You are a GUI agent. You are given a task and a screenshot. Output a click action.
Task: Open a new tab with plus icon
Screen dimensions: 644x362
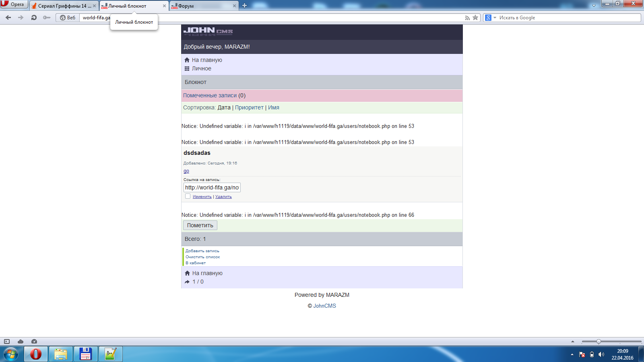coord(244,6)
